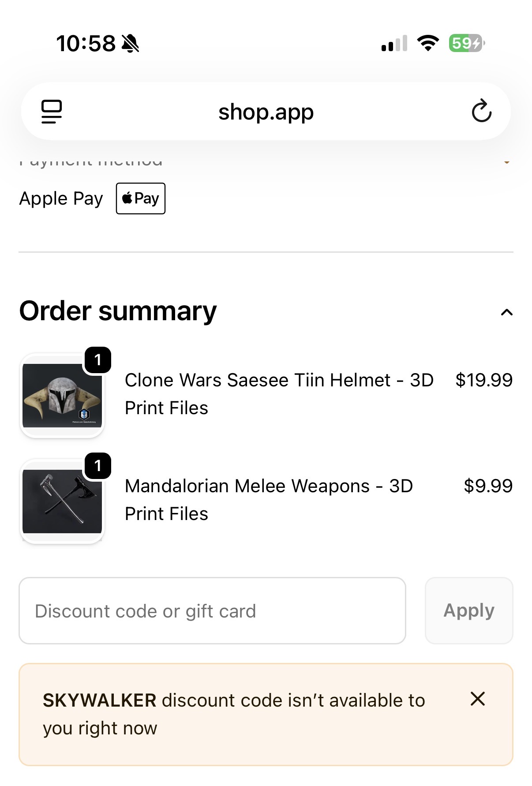Open the page reader menu icon
Viewport: 532px width, 786px height.
[x=52, y=112]
